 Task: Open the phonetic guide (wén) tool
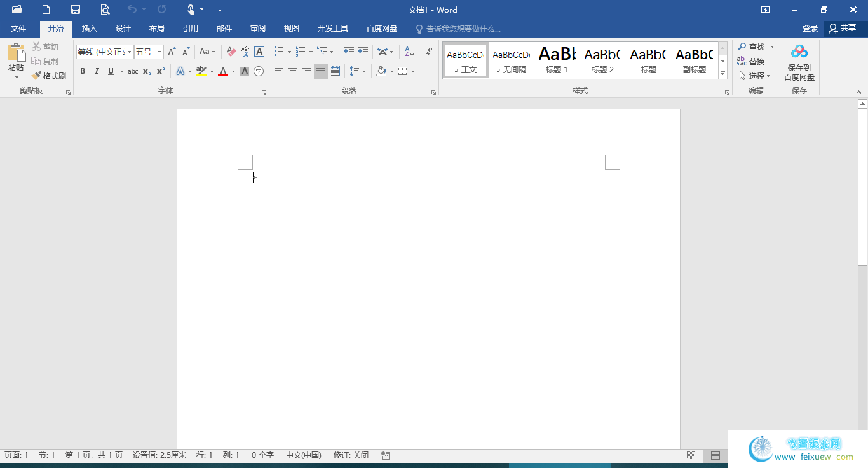pos(245,52)
